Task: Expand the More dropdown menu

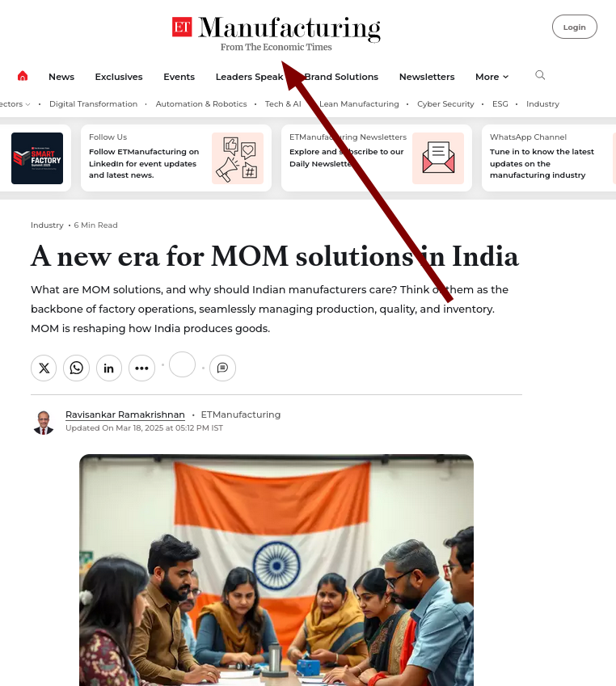Action: (492, 77)
